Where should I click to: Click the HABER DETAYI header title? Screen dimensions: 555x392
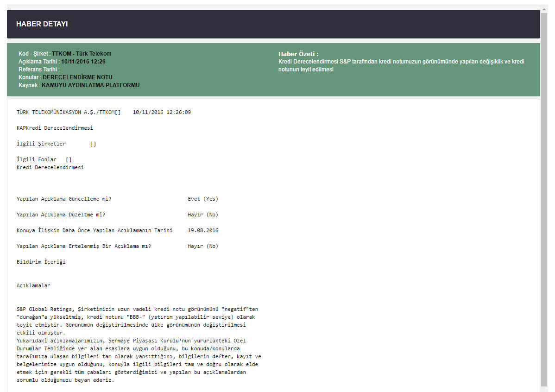[x=42, y=24]
